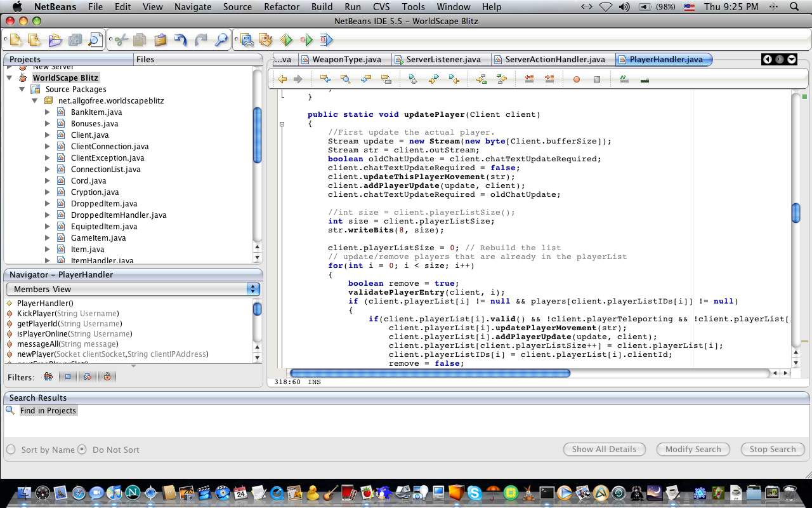
Task: Expand the Cryption.java node
Action: click(48, 192)
